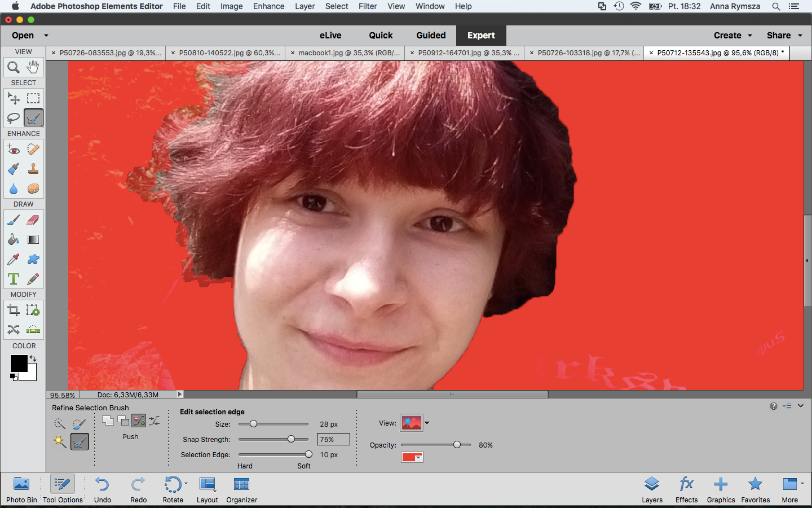This screenshot has height=508, width=812.
Task: Toggle the Smooth selection mode
Action: 154,421
